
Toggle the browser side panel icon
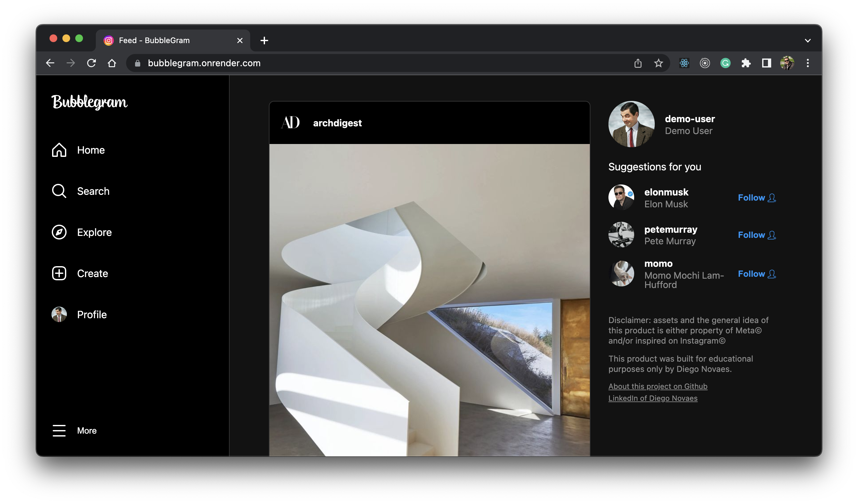tap(766, 63)
